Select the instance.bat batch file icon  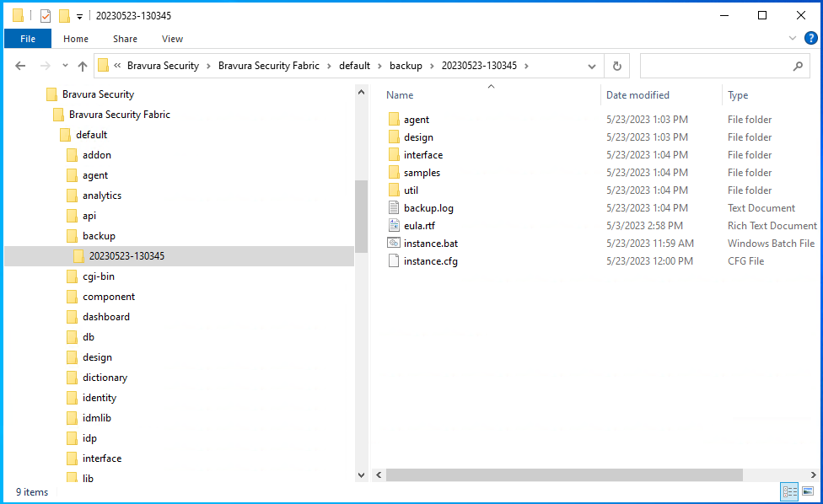394,244
